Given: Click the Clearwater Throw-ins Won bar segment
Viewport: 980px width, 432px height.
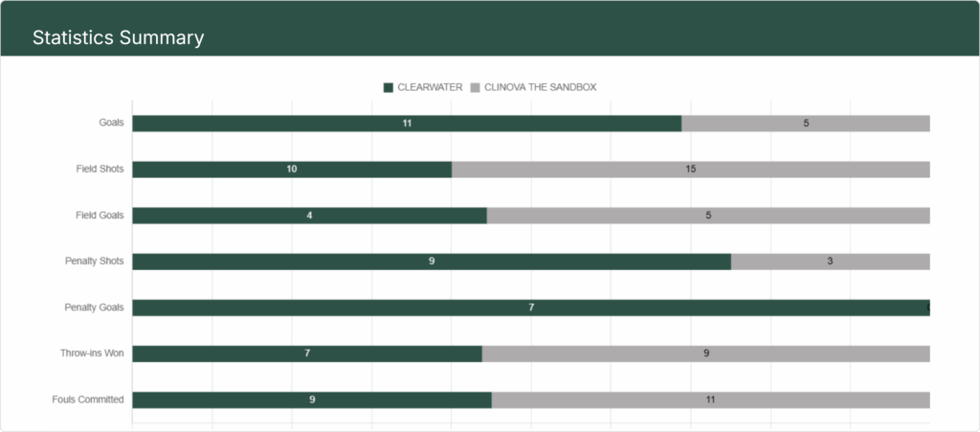Looking at the screenshot, I should (307, 353).
